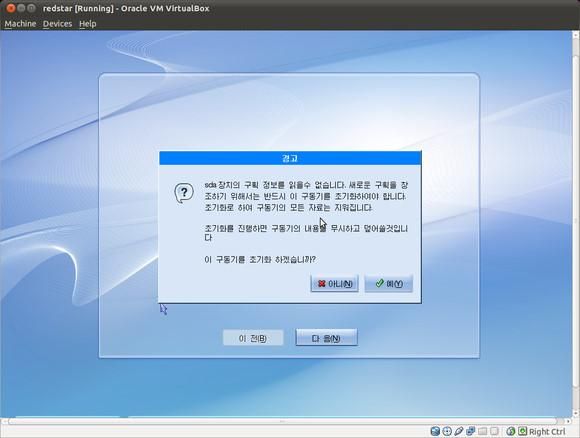
Task: Click the question mark icon in warning dialog
Action: (x=184, y=193)
